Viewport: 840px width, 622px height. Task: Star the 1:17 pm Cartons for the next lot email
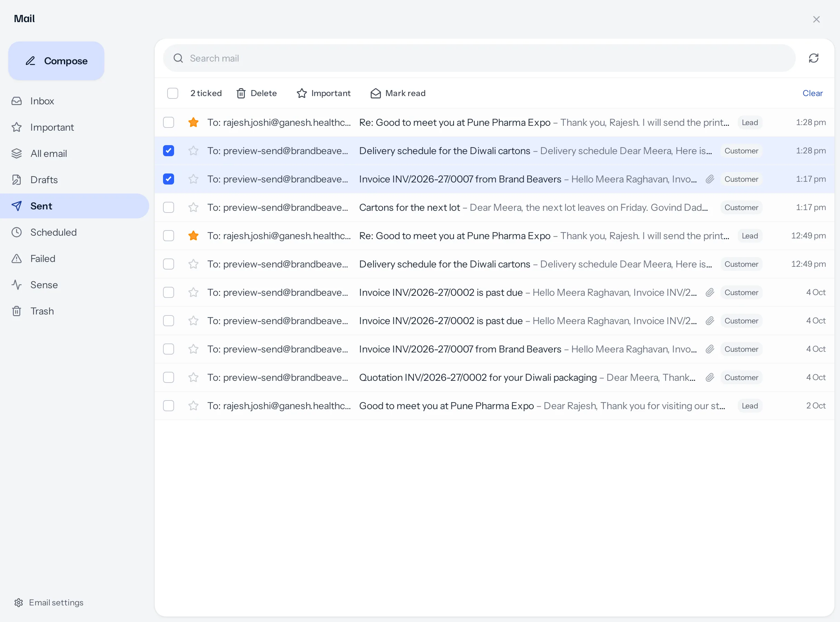click(193, 207)
